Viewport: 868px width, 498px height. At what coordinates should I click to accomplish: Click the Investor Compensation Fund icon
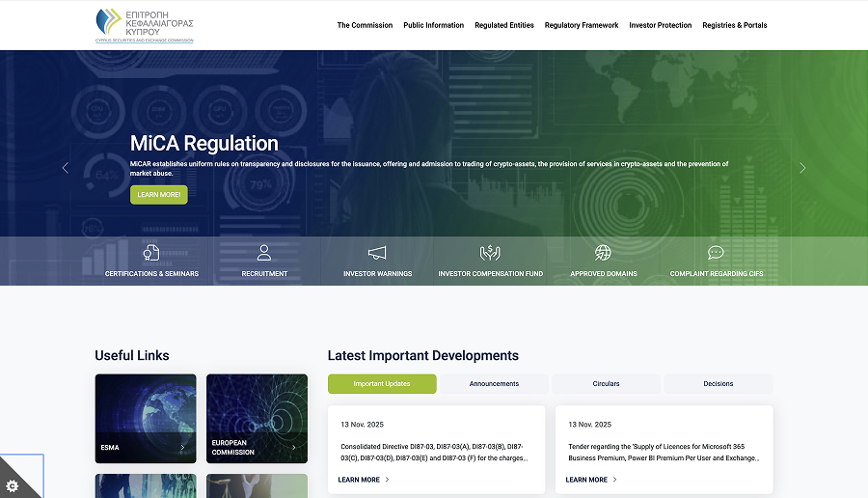pos(490,253)
